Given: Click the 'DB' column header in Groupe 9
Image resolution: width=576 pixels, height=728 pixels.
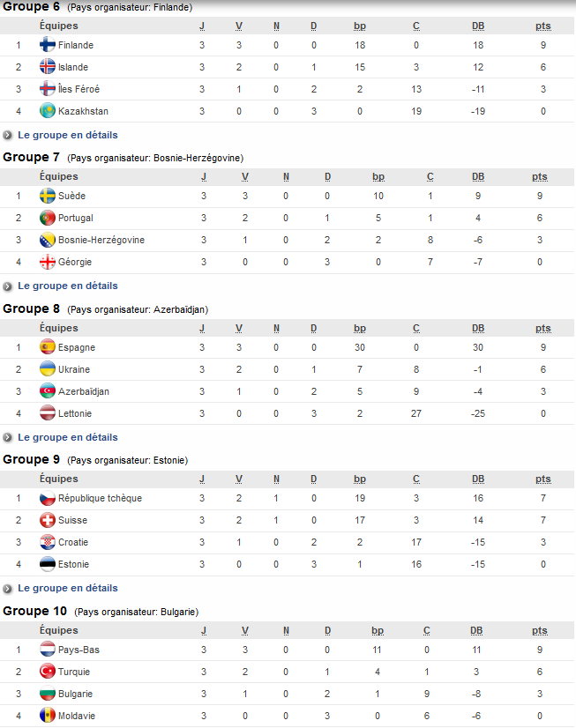Looking at the screenshot, I should 476,479.
